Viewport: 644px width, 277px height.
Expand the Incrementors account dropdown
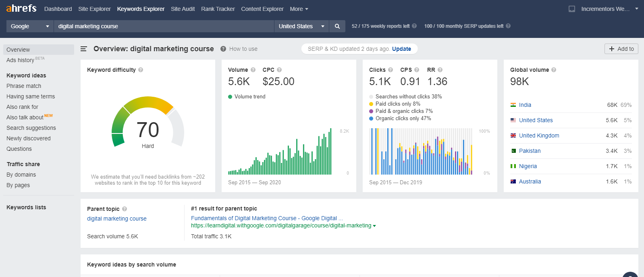point(609,9)
